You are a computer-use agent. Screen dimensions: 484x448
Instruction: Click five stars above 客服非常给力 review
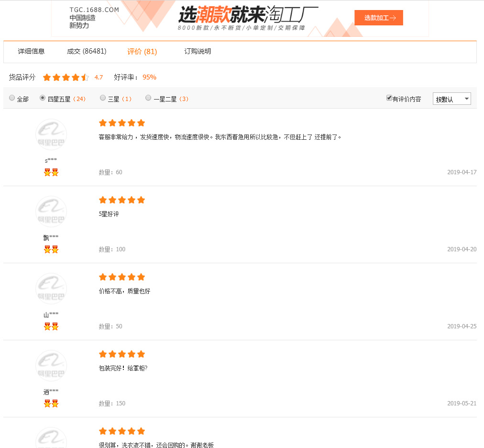(x=122, y=123)
